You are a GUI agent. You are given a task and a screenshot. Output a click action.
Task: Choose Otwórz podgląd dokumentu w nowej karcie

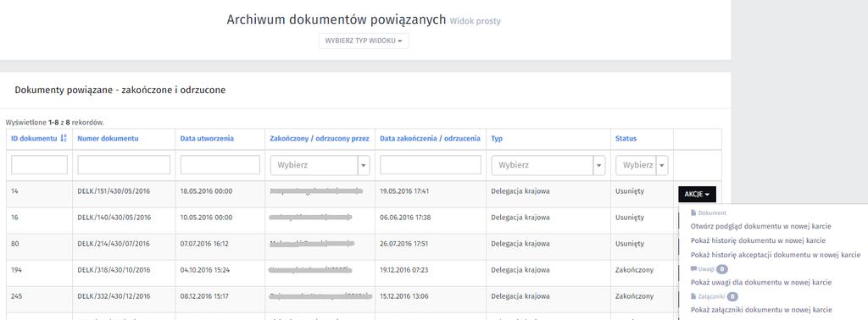click(761, 227)
